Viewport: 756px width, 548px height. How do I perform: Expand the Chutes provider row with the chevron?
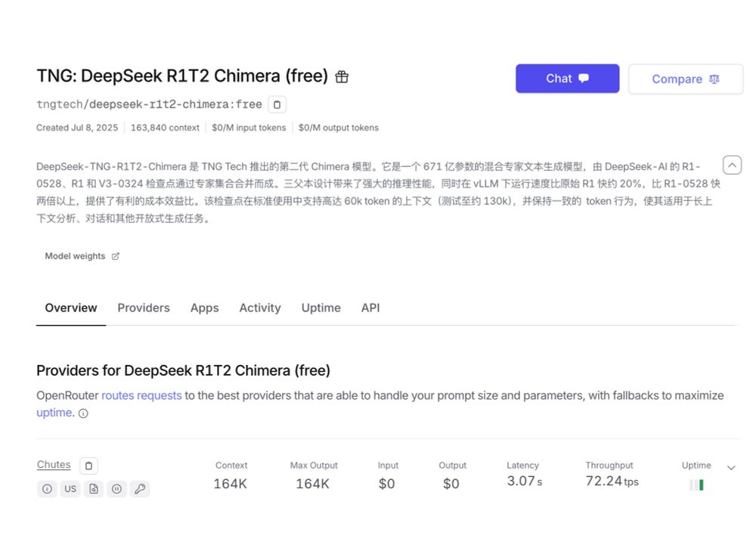(x=731, y=468)
